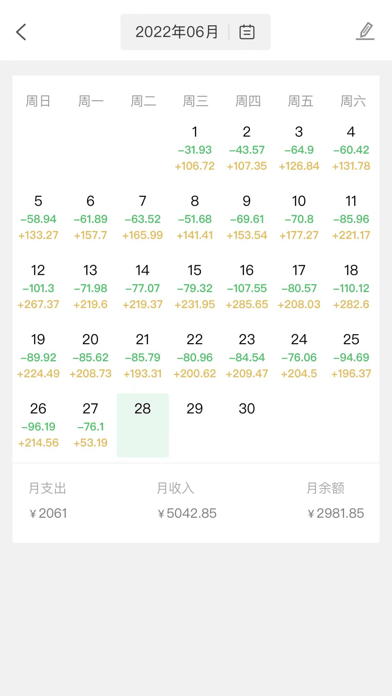Open day 12 with -101.3 expense
This screenshot has width=392, height=696.
point(38,287)
